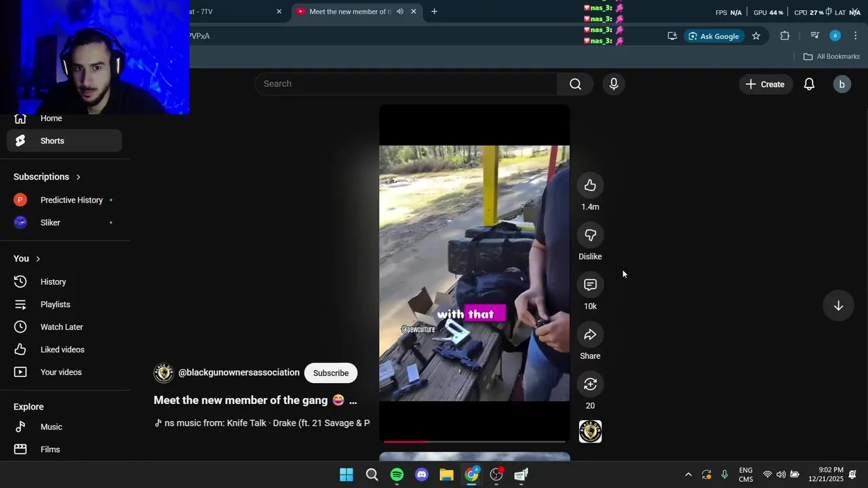This screenshot has width=868, height=488.
Task: Open Spotify from the taskbar
Action: coord(397,474)
